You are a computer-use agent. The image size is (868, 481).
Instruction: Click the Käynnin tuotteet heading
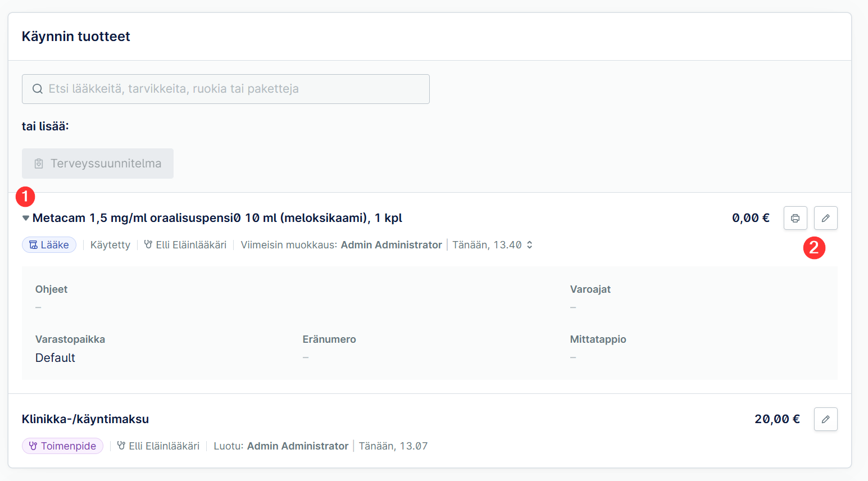(x=76, y=37)
